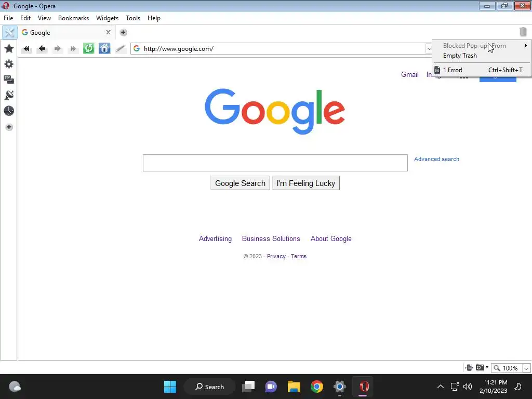532x399 pixels.
Task: Select the Google tab
Action: (66, 33)
